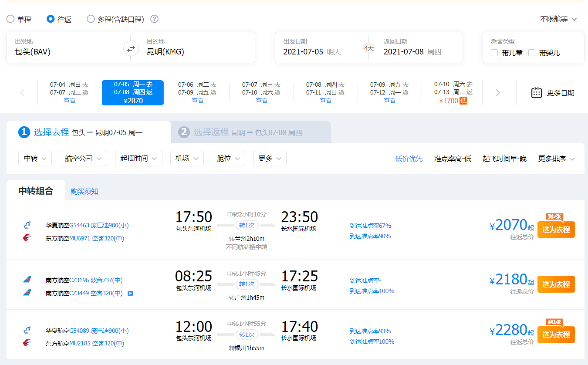Sort by 准点率高-低
The width and height of the screenshot is (588, 365).
click(453, 159)
